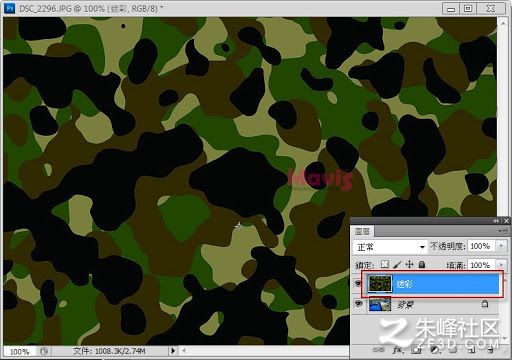This screenshot has height=360, width=512.
Task: Hide the 背景 background layer
Action: (x=359, y=304)
